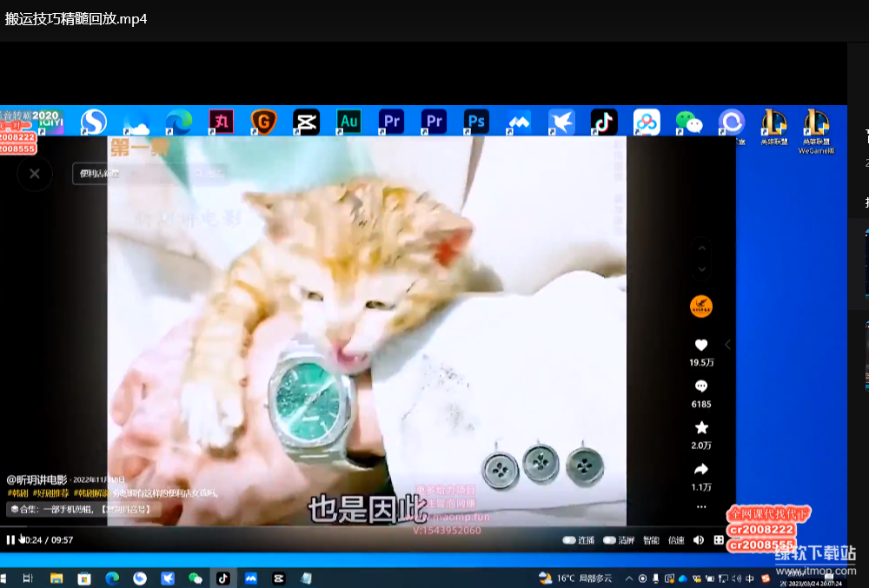Collapse the side panel with the left arrow

click(727, 345)
